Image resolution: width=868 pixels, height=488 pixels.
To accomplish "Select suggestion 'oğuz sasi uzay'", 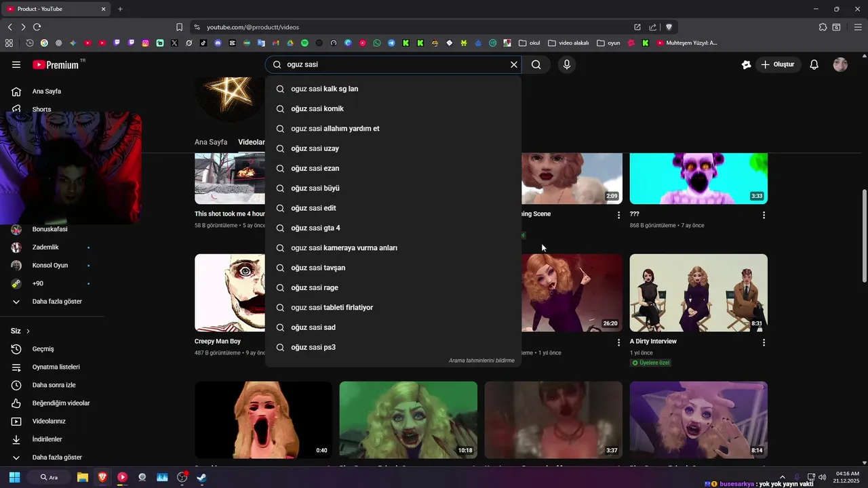I will click(x=393, y=148).
